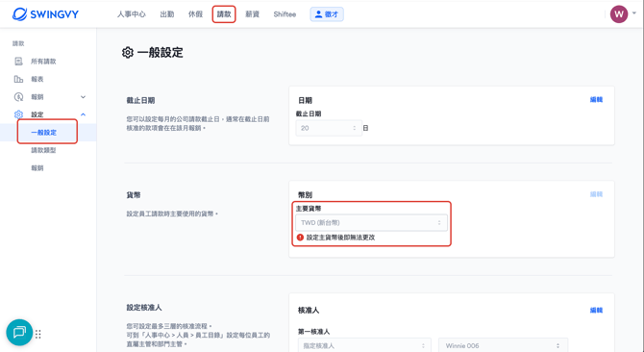Go to 人事中心 in top navigation
The image size is (644, 352).
tap(131, 14)
